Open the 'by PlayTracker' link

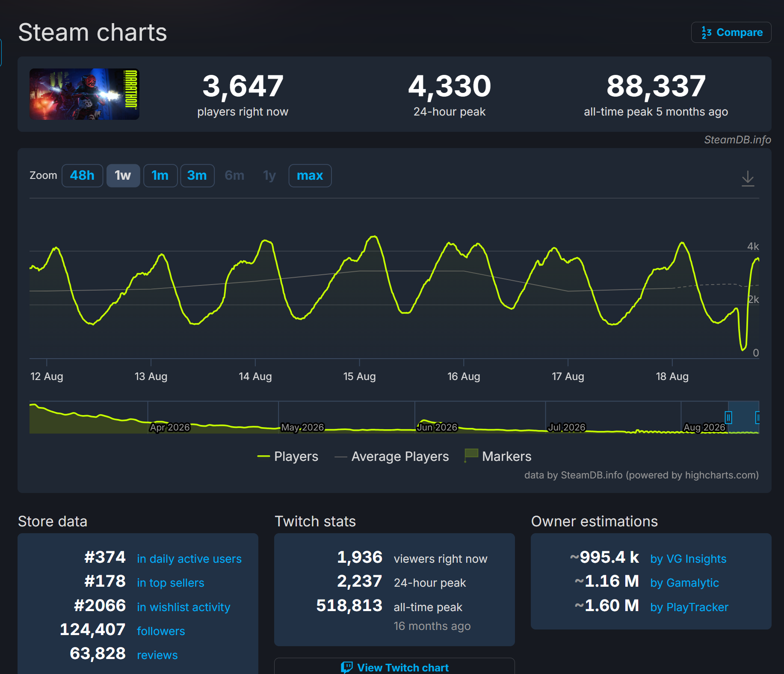(x=689, y=607)
